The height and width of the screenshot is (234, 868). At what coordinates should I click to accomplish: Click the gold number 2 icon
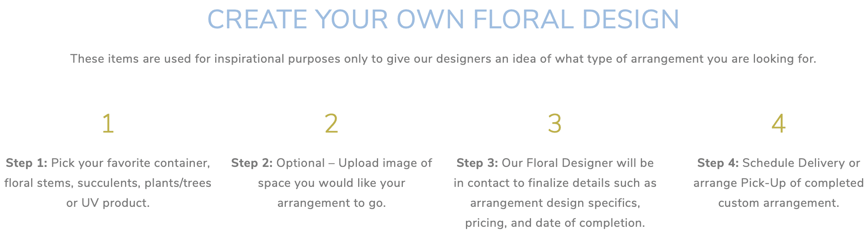331,123
